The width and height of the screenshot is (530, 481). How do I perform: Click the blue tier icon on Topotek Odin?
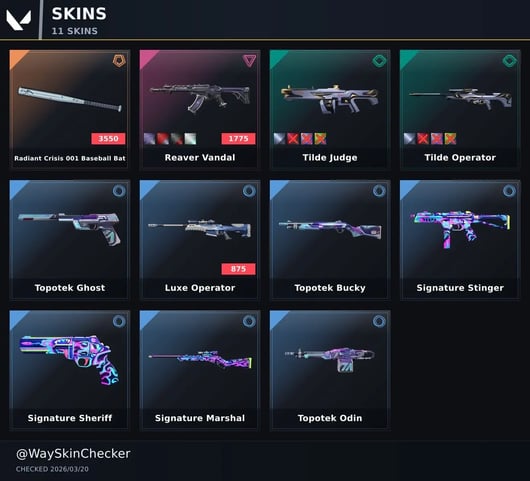pos(379,321)
